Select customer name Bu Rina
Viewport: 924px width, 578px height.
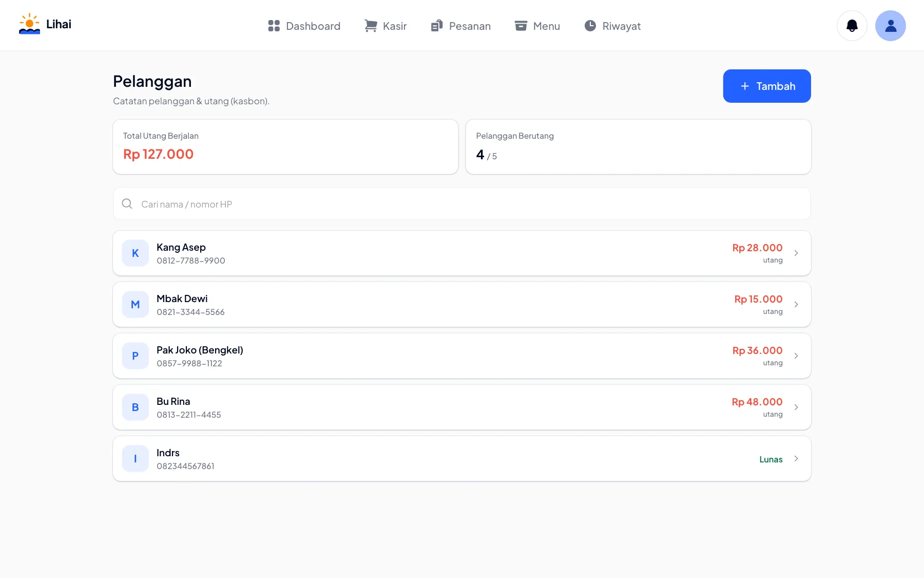coord(174,401)
